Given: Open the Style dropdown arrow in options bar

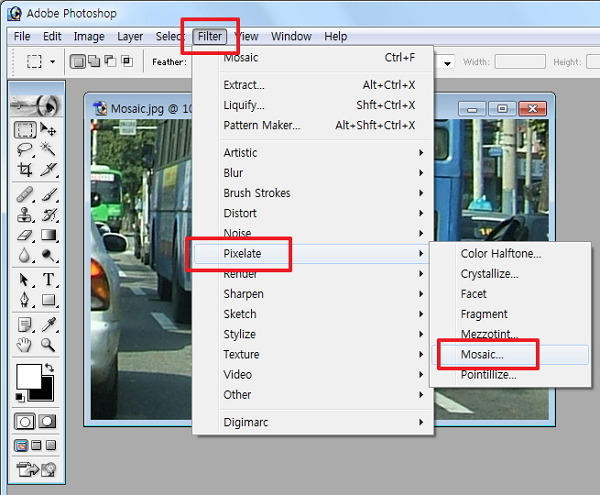Looking at the screenshot, I should tap(447, 64).
